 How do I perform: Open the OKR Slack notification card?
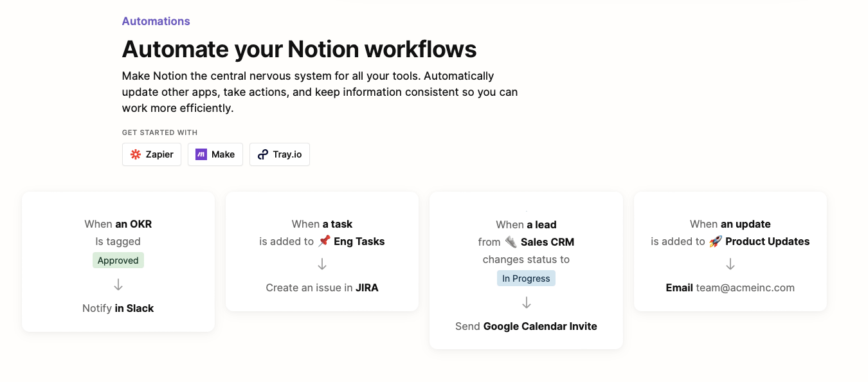[x=118, y=261]
